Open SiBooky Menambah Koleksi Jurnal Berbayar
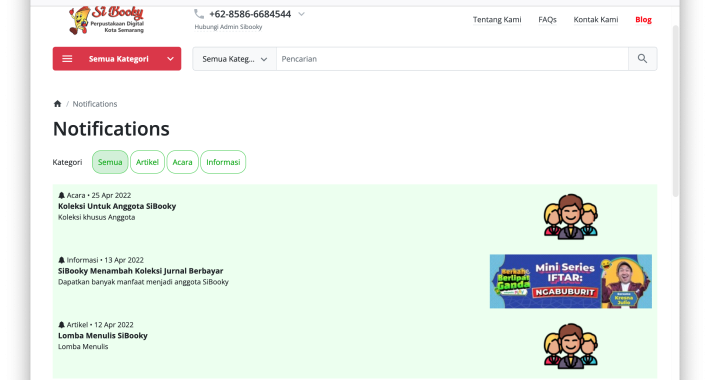The image size is (710, 380). pyautogui.click(x=140, y=271)
